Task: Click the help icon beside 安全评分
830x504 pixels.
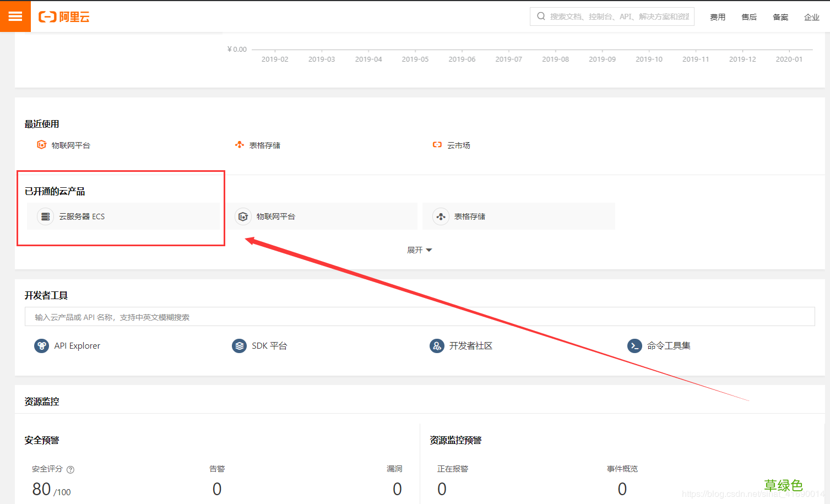Action: 70,470
